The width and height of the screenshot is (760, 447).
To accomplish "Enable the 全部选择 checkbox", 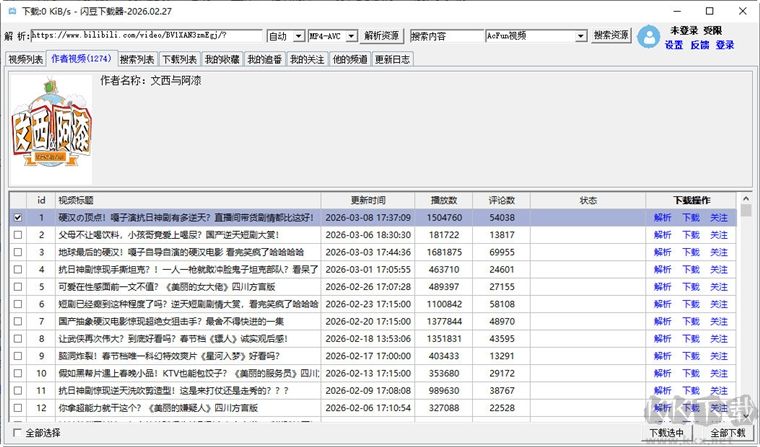I will tap(17, 432).
